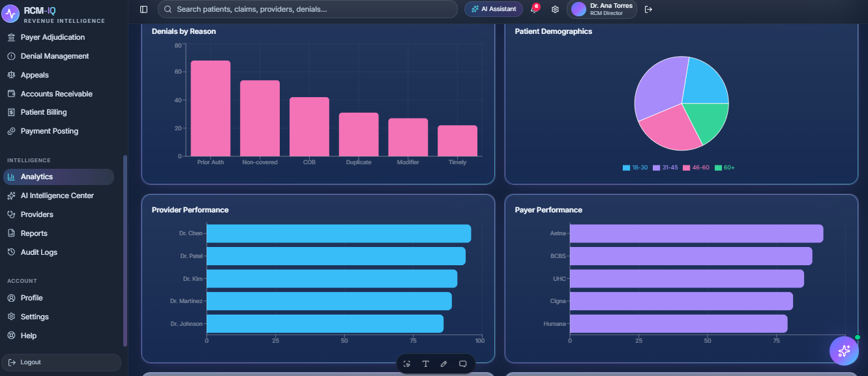
Task: Click the Non-covered denial bar
Action: click(x=260, y=119)
